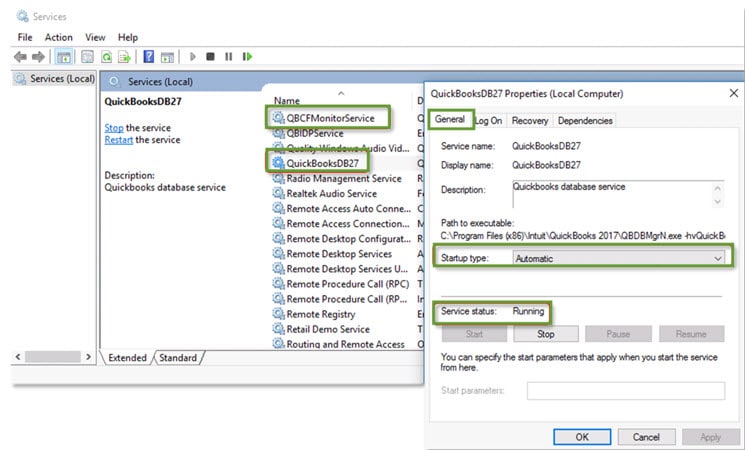Open the Action menu

pyautogui.click(x=58, y=37)
